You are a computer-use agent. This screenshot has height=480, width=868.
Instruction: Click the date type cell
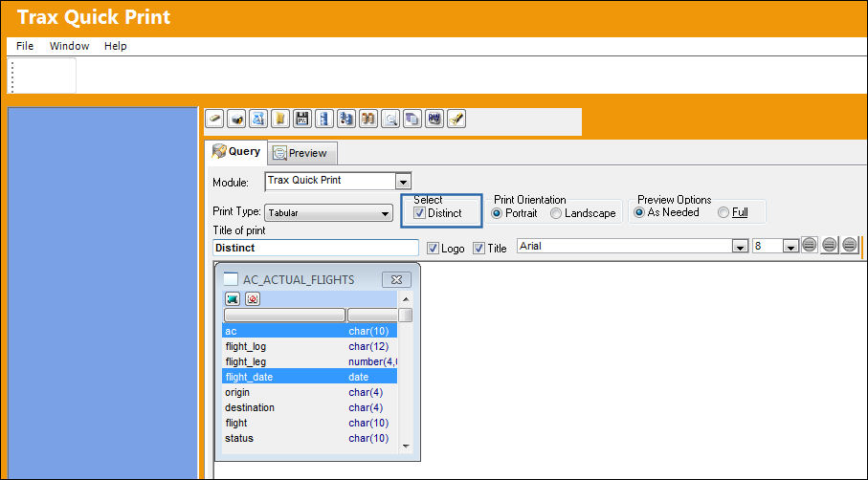(x=359, y=377)
